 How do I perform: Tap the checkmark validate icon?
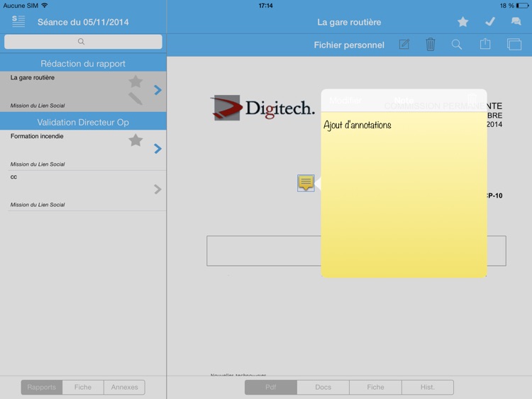[x=490, y=22]
